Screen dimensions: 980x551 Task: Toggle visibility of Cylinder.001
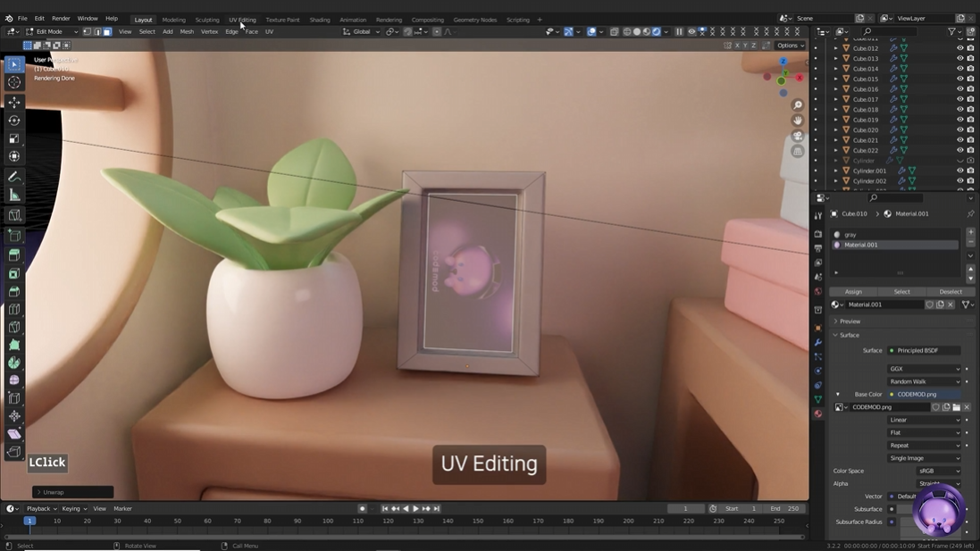(960, 171)
